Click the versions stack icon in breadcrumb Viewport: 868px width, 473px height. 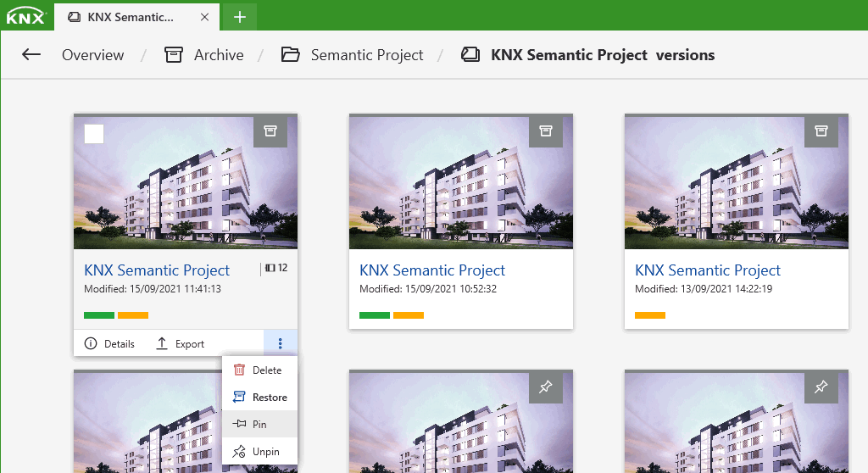click(470, 54)
